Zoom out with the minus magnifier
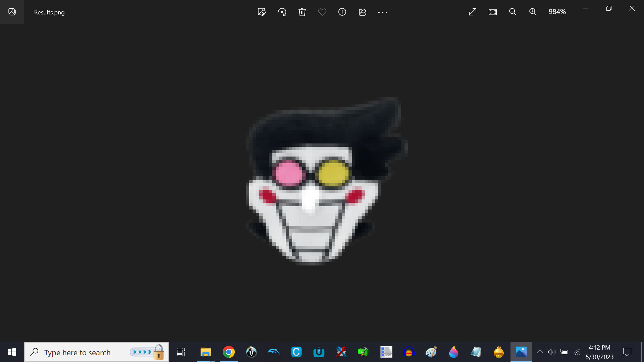644x362 pixels. click(513, 12)
